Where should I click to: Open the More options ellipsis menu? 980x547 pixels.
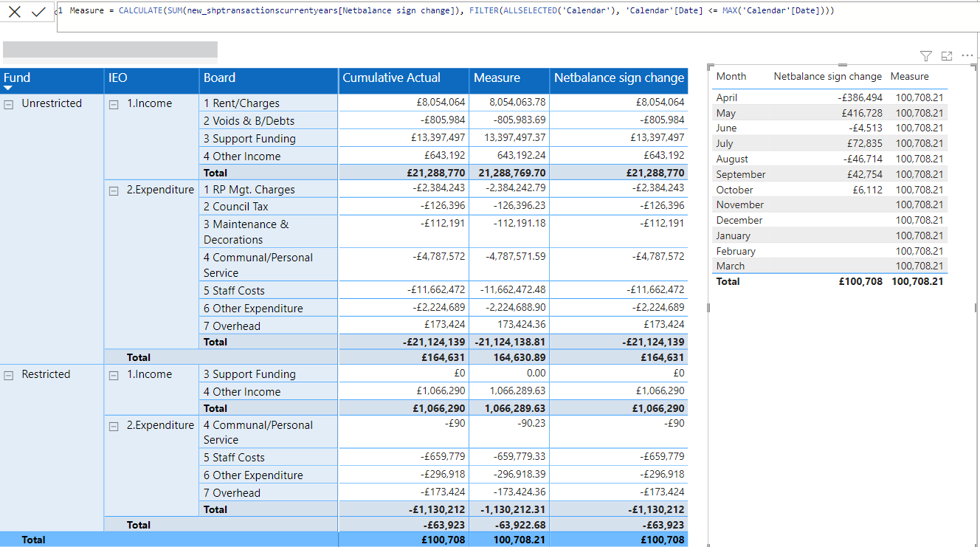[x=967, y=55]
